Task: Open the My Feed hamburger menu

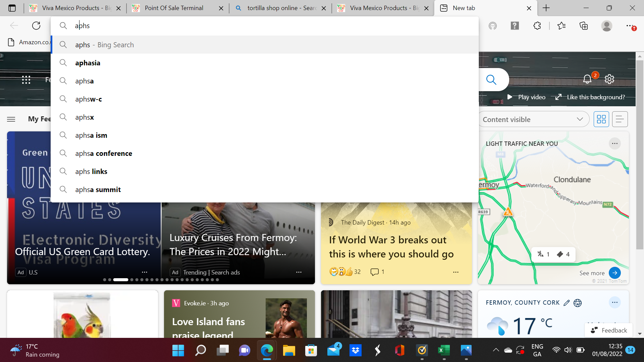Action: tap(11, 119)
